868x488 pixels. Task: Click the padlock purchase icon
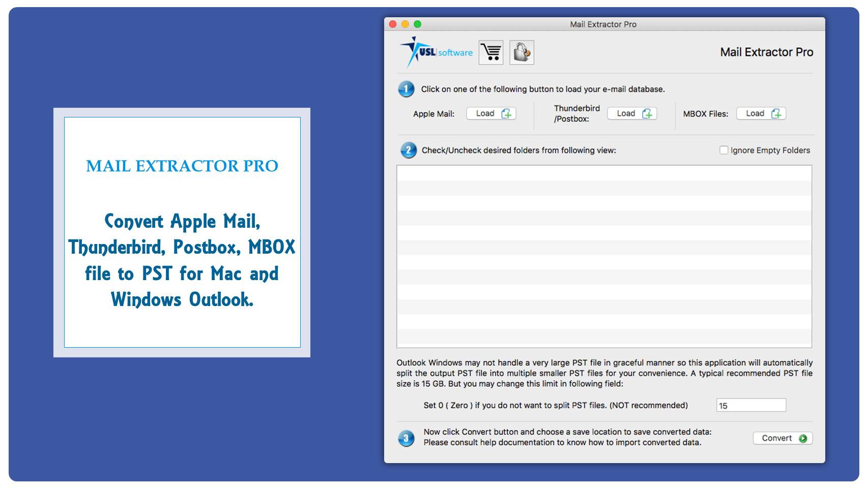pos(522,52)
